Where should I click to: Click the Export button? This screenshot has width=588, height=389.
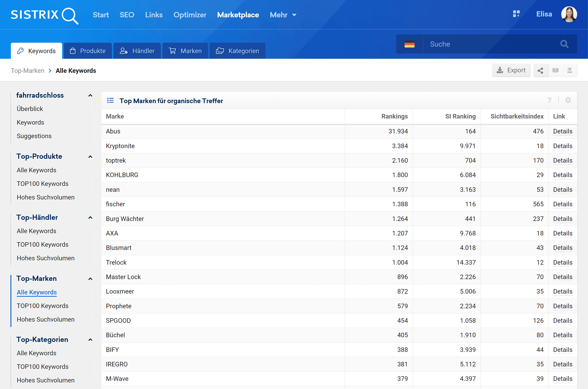click(x=511, y=71)
